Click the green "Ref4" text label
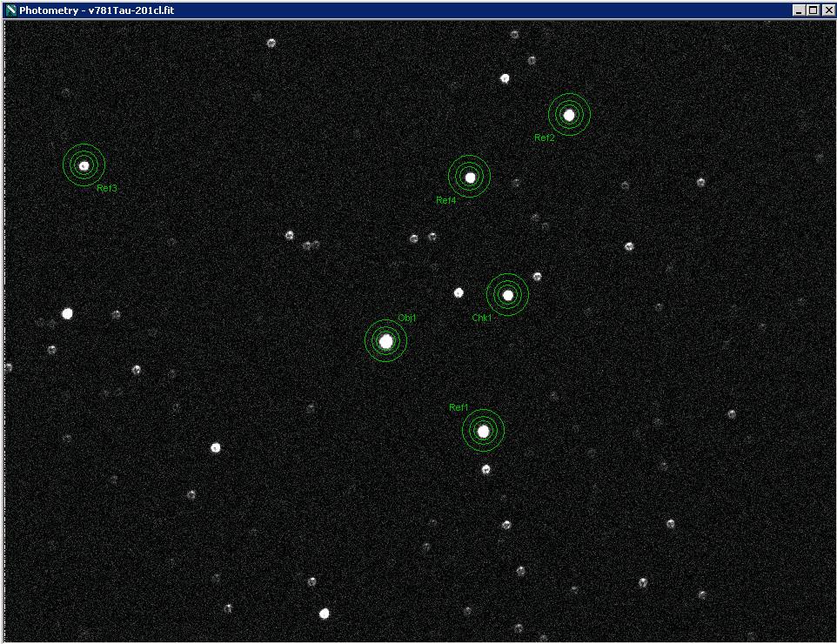The height and width of the screenshot is (644, 837). point(445,201)
